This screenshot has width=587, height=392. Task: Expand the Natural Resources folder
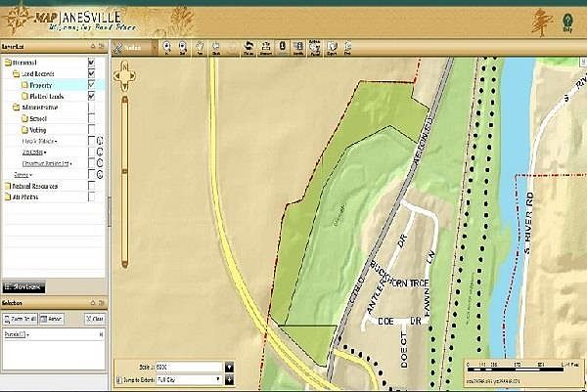[x=8, y=186]
